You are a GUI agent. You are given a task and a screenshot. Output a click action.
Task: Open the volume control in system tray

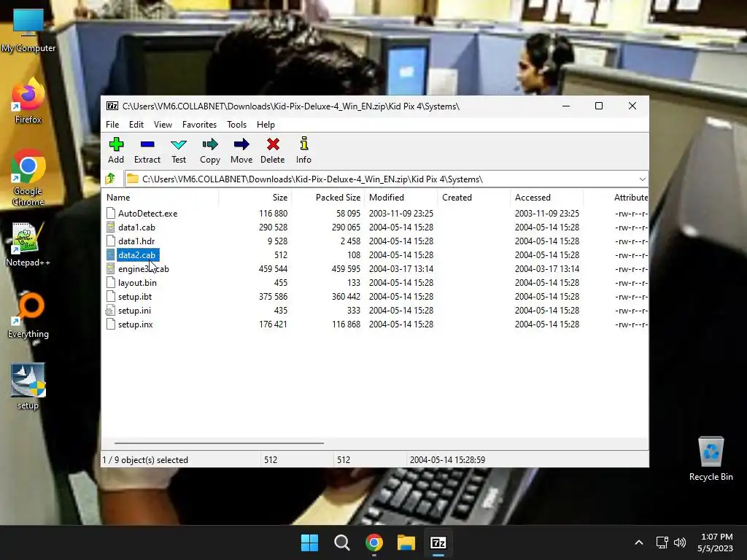click(680, 542)
